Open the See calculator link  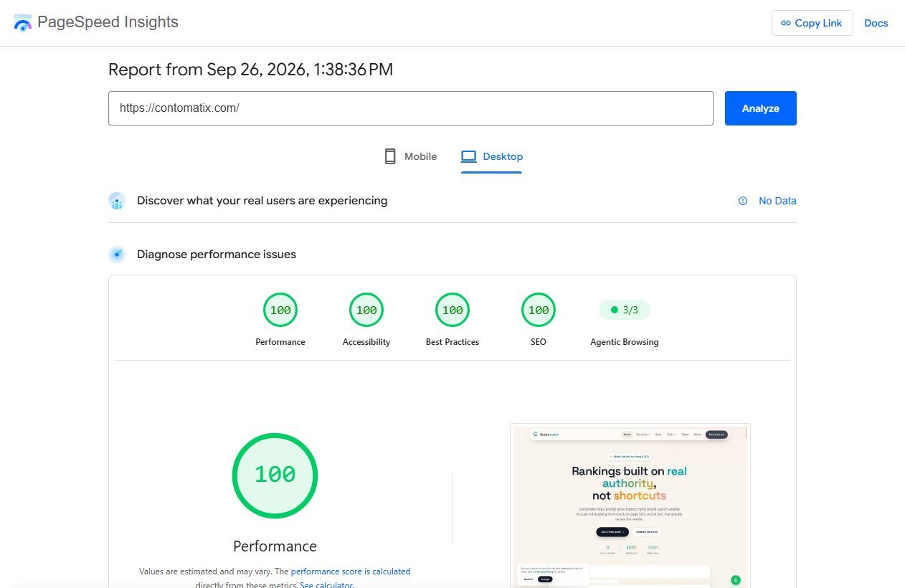(x=326, y=584)
